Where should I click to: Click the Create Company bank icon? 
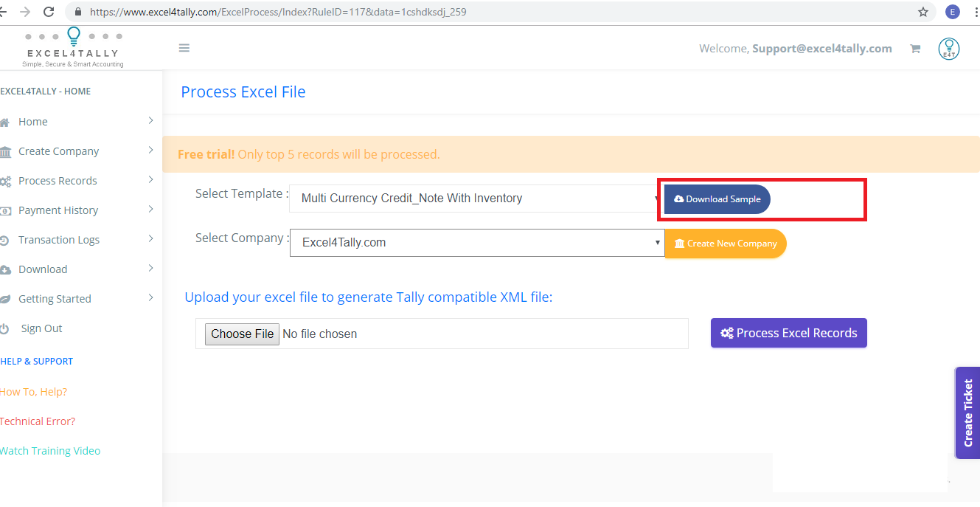pos(5,152)
